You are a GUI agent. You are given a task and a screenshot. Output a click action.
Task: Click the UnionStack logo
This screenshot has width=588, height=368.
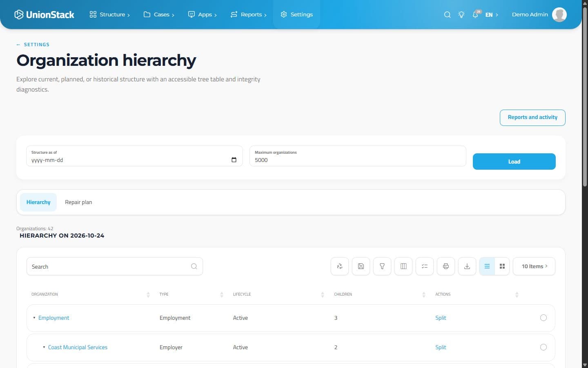44,15
